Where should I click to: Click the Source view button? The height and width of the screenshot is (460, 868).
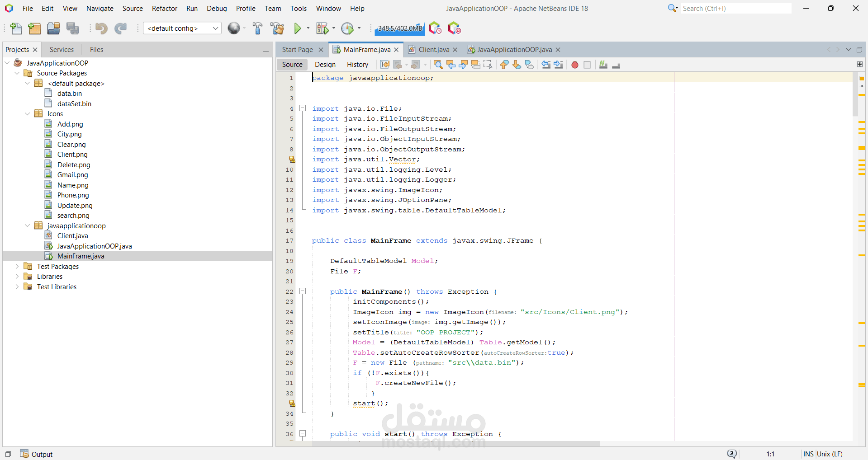click(x=292, y=65)
